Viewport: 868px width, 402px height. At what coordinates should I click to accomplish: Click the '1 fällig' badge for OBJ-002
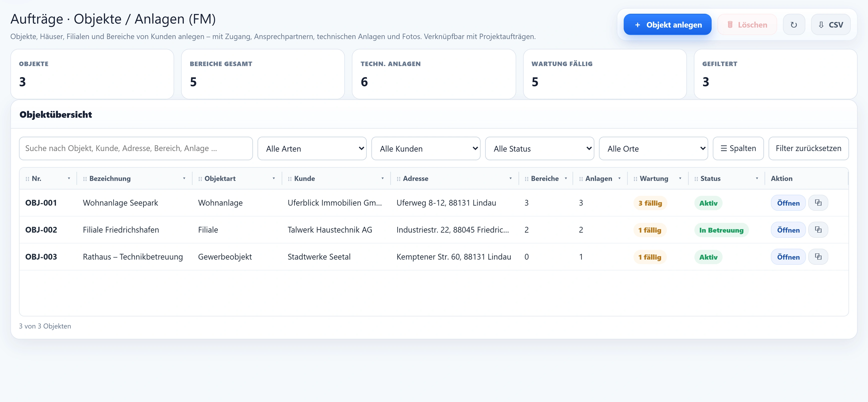click(x=650, y=230)
